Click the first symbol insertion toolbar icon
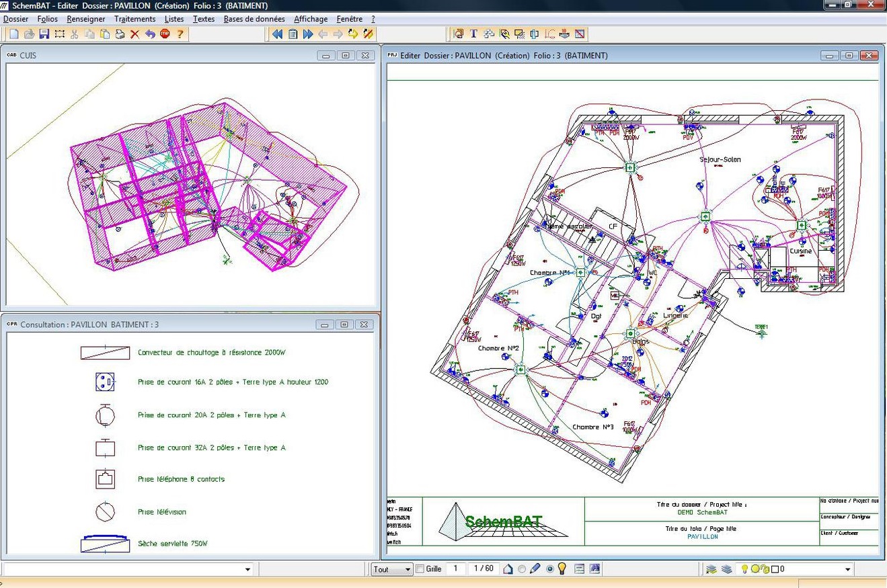The width and height of the screenshot is (887, 588). (x=459, y=34)
